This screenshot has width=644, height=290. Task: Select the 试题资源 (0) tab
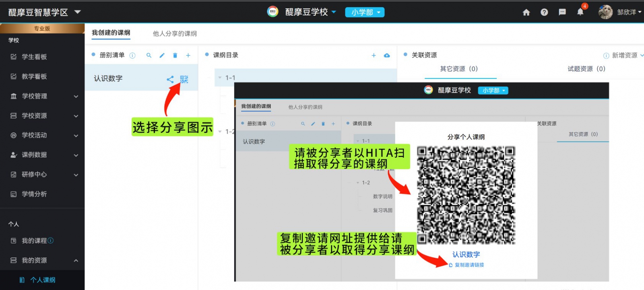coord(586,69)
